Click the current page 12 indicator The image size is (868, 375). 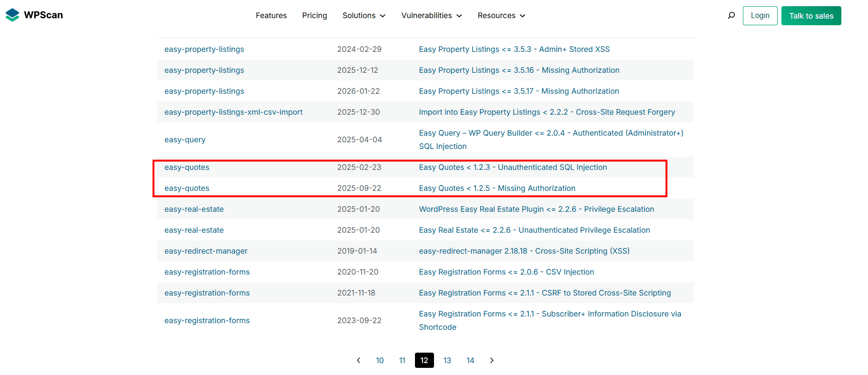(x=424, y=360)
